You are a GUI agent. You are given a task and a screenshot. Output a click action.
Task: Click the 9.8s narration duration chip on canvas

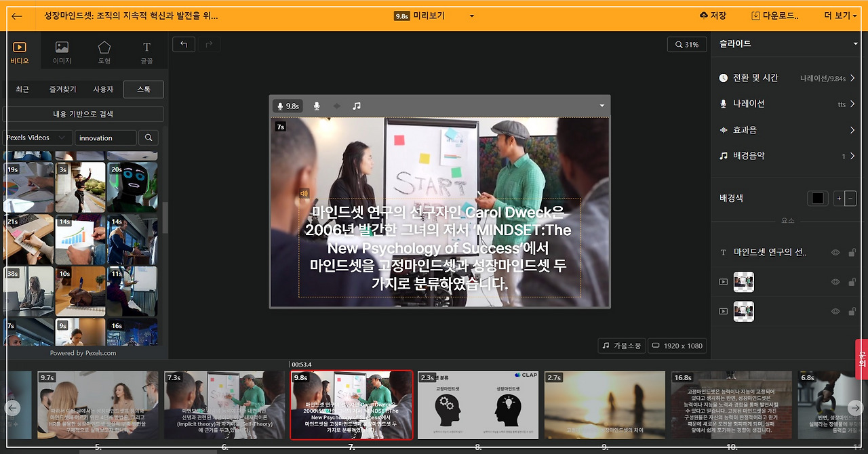(x=288, y=106)
